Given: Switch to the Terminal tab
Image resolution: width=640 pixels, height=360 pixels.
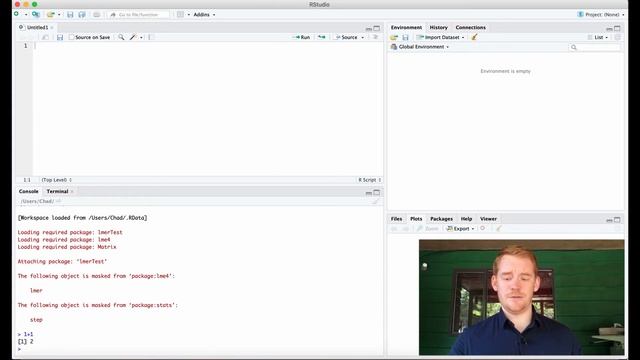Looking at the screenshot, I should click(x=57, y=191).
